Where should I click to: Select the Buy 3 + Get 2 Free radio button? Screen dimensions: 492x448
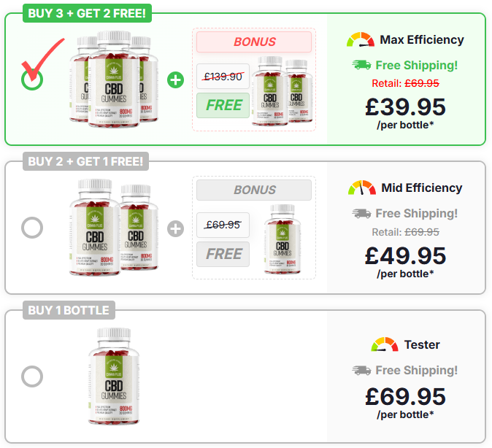(x=32, y=80)
